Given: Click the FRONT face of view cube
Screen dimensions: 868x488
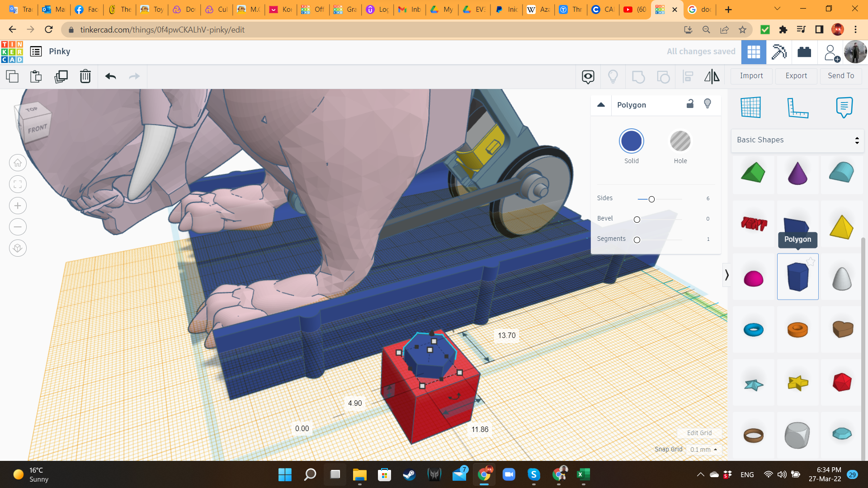Looking at the screenshot, I should point(37,129).
